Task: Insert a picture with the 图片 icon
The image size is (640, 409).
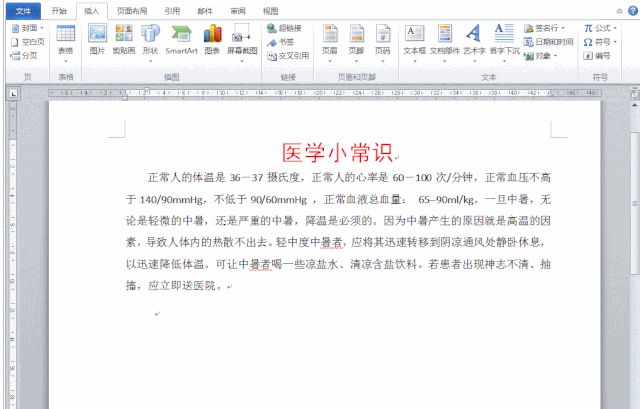Action: point(97,39)
